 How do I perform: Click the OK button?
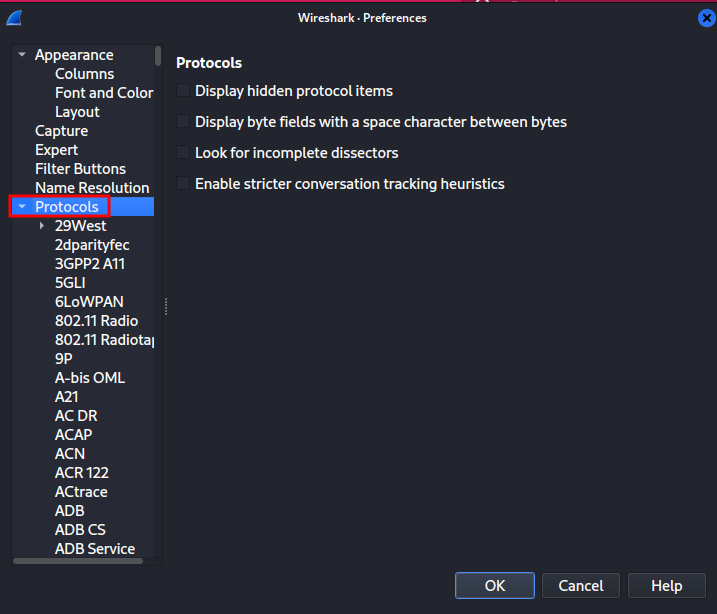[x=495, y=585]
